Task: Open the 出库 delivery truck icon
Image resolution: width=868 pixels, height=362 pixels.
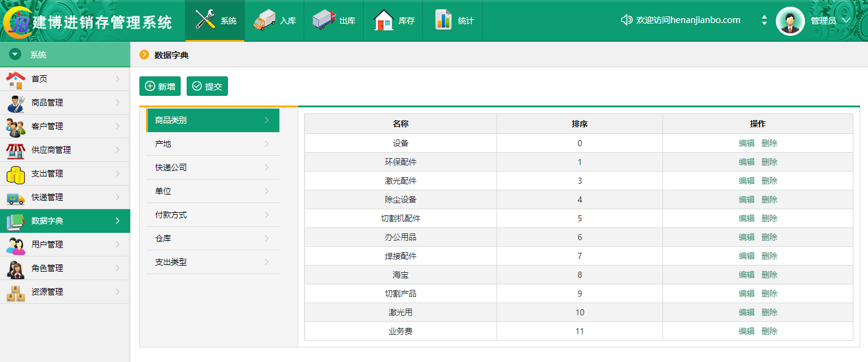Action: pyautogui.click(x=324, y=20)
